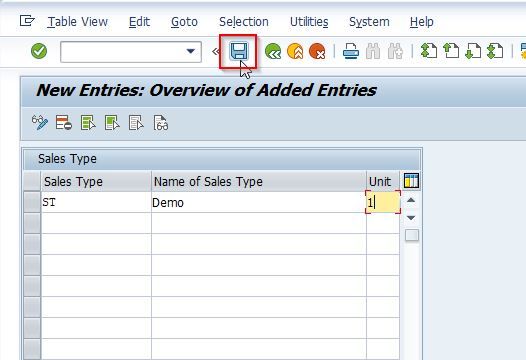Click the select-all corner cell of table

[x=32, y=181]
